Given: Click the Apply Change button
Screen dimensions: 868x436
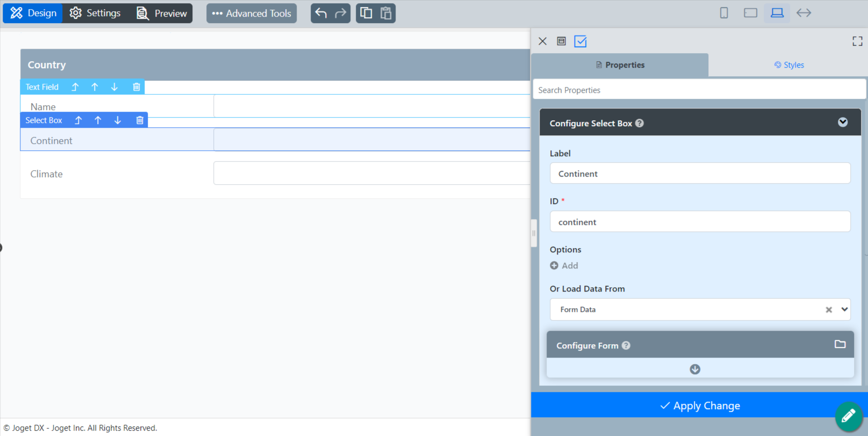Looking at the screenshot, I should [700, 405].
